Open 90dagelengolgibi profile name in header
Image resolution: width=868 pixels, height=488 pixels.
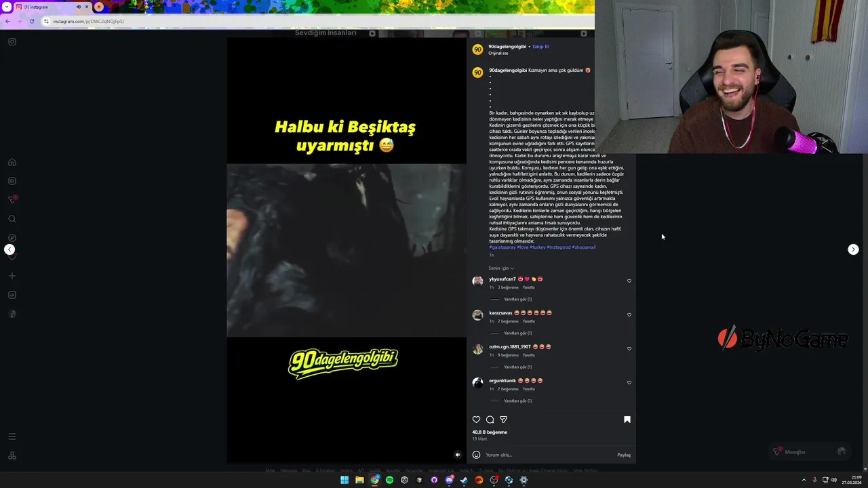[507, 47]
